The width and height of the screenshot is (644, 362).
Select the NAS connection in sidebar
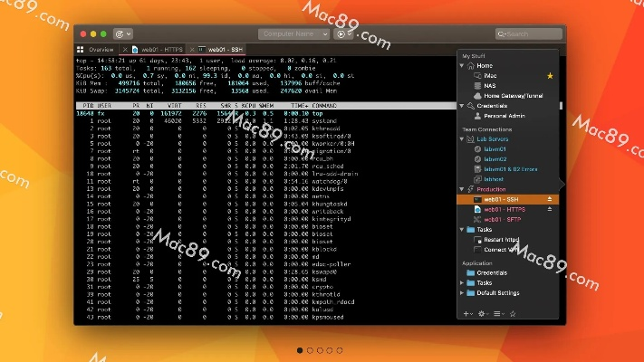pos(489,85)
